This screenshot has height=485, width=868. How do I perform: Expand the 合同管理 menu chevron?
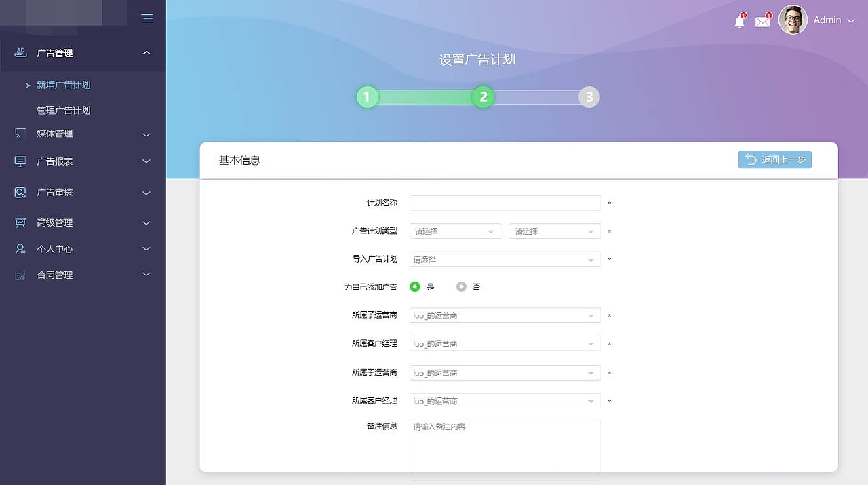[x=146, y=275]
